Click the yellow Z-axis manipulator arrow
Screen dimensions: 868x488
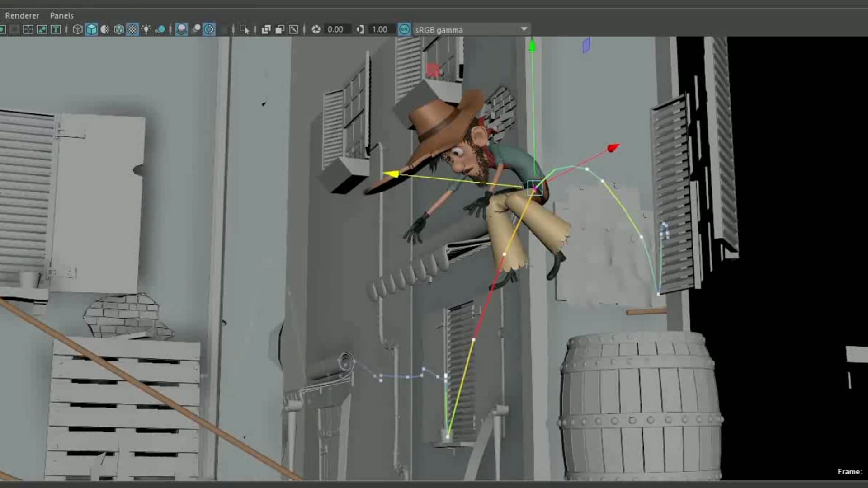[x=392, y=174]
